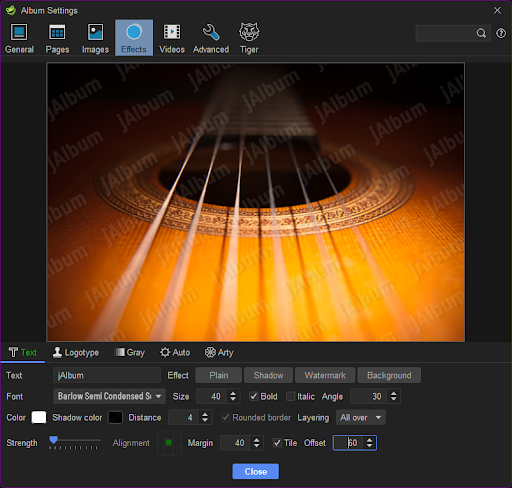
Task: Switch to the Auto tab
Action: click(175, 352)
